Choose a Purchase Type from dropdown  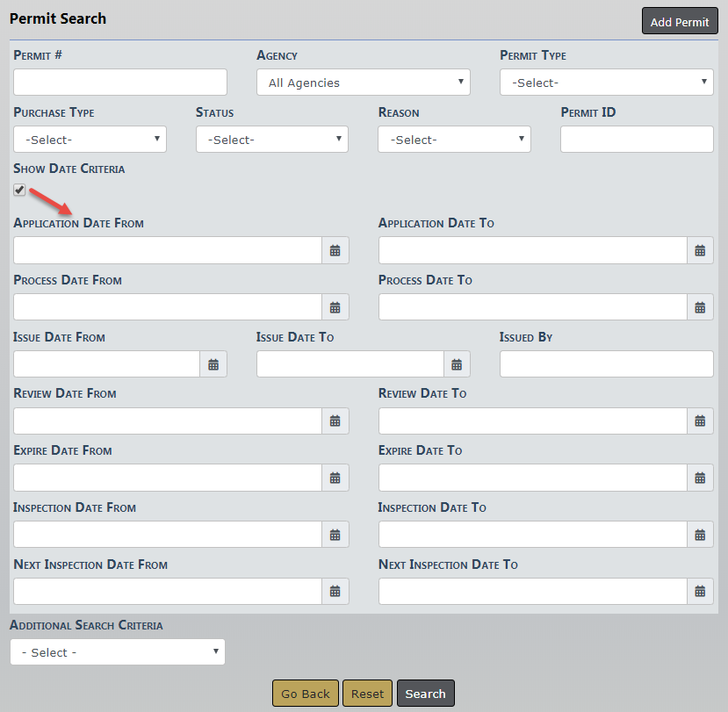(90, 140)
